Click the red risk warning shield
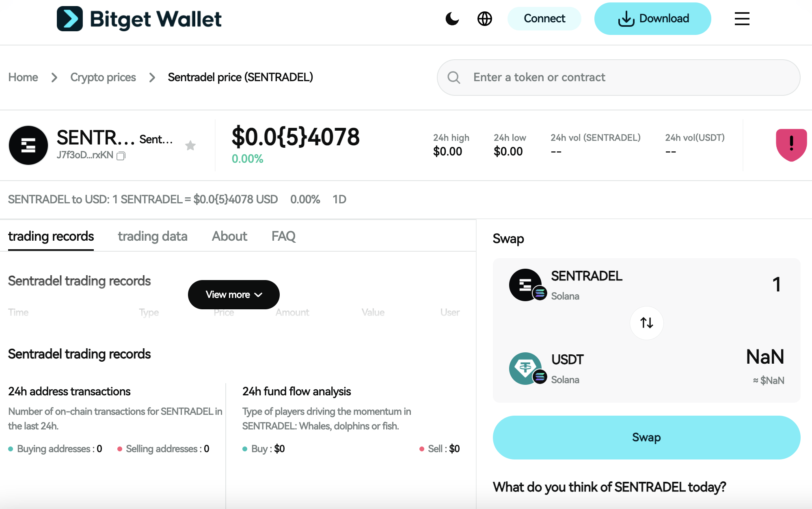 point(791,145)
